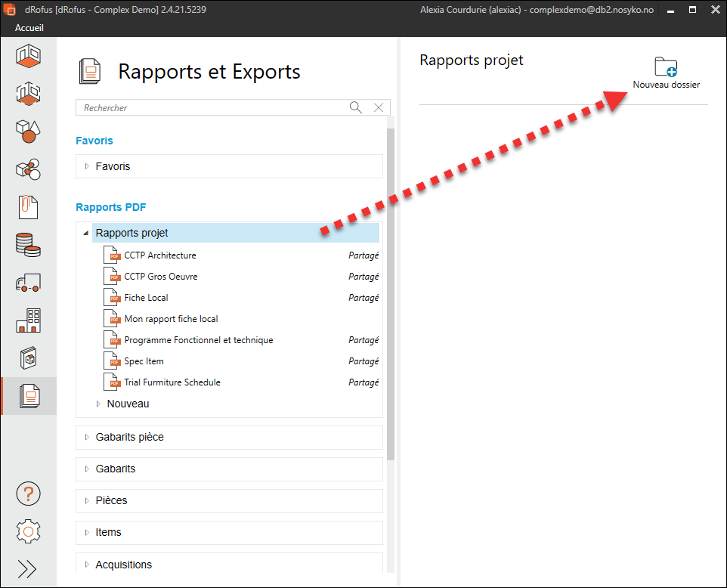Screen dimensions: 727x588
Task: Select the buildings icon in the sidebar
Action: (x=28, y=320)
